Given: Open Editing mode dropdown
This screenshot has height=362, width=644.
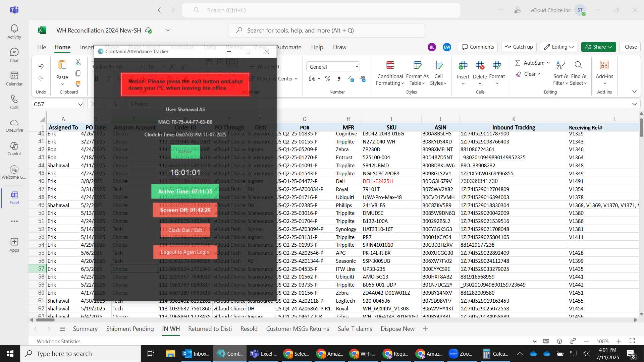Looking at the screenshot, I should 559,47.
